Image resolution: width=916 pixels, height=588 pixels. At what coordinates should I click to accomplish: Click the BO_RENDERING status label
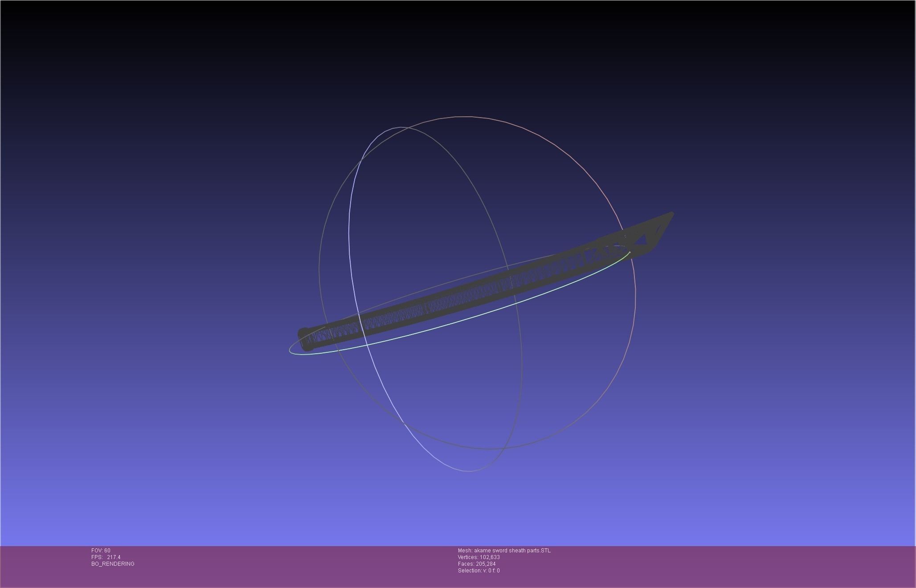click(x=113, y=564)
